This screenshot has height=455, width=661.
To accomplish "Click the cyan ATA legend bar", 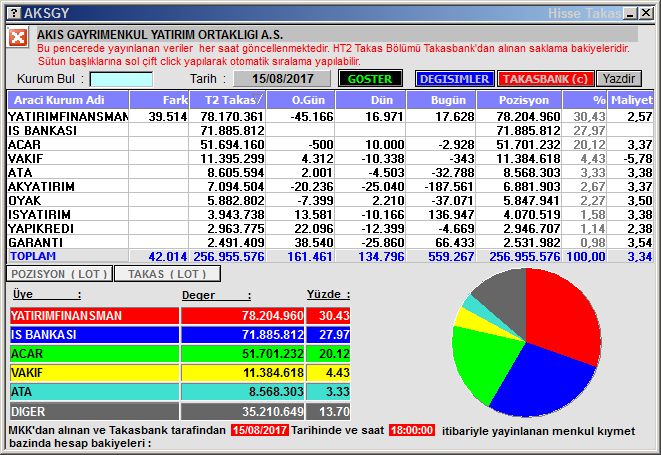I will point(94,392).
